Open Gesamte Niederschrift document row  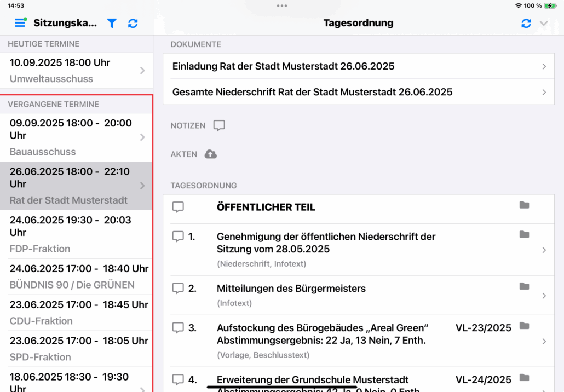tap(359, 92)
